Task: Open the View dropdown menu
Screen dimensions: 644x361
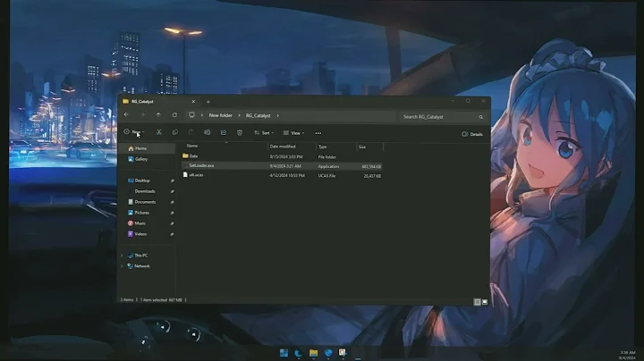Action: coord(293,133)
